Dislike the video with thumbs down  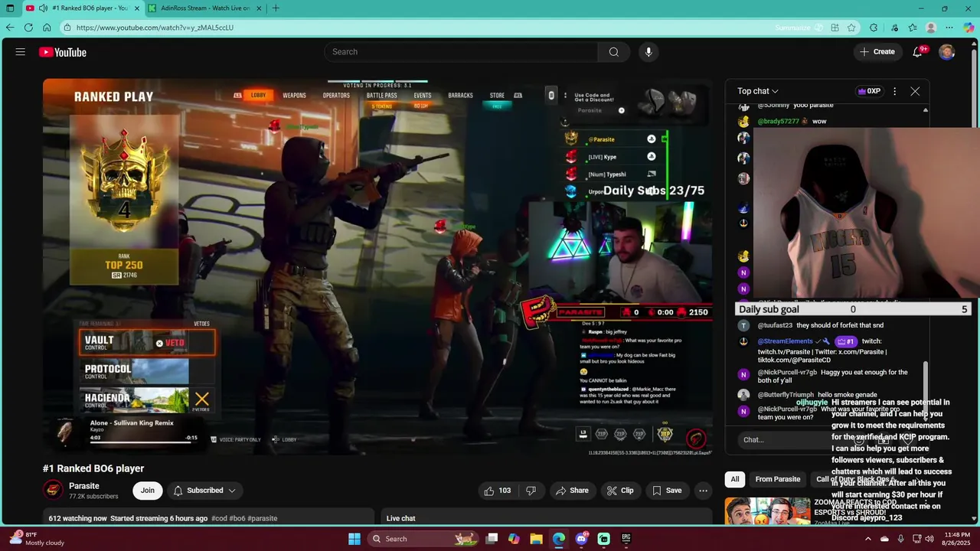531,491
